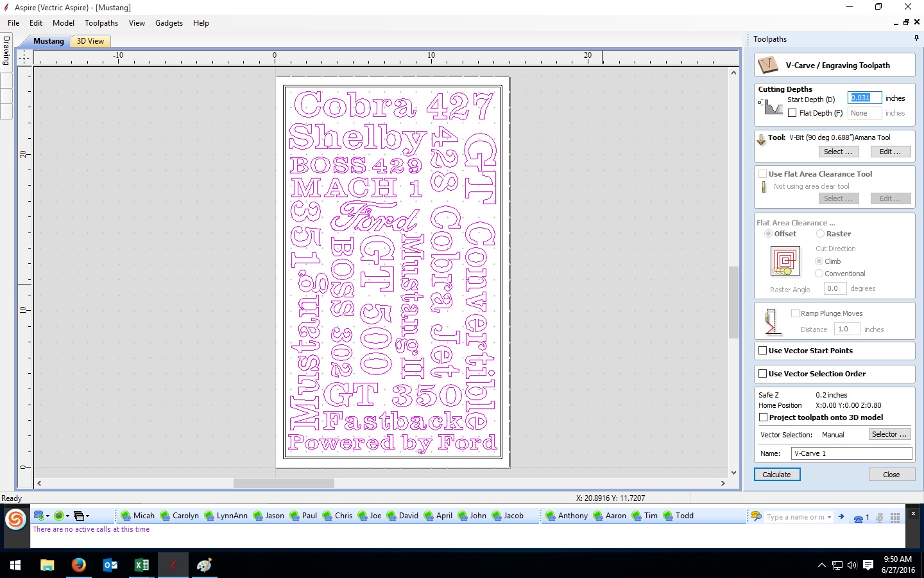
Task: Enable the Flat Depth (F) checkbox
Action: click(x=792, y=113)
